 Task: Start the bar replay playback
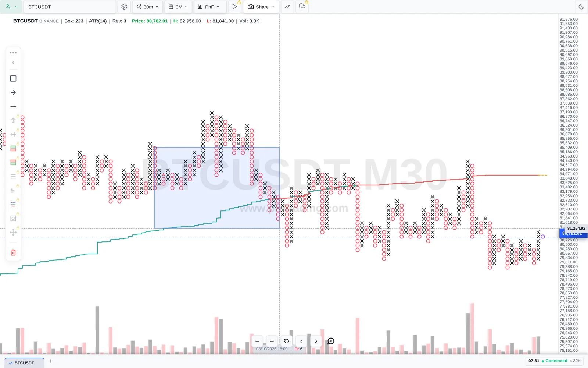tap(234, 7)
